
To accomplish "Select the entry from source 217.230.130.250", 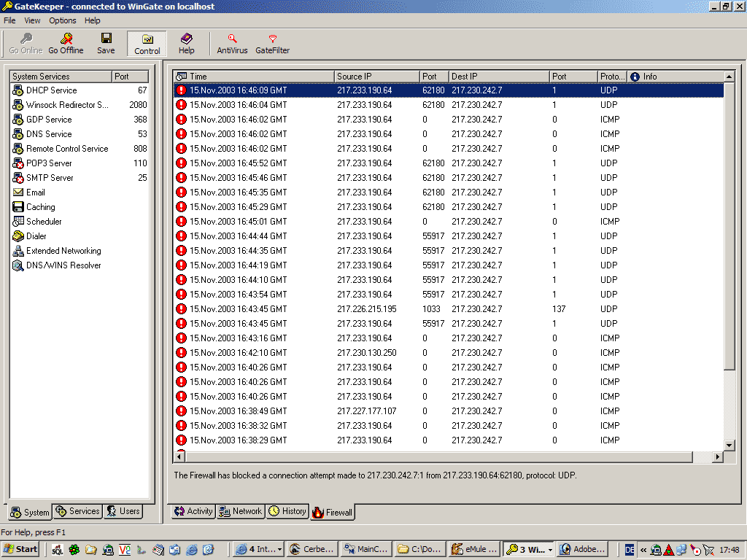I will [449, 353].
